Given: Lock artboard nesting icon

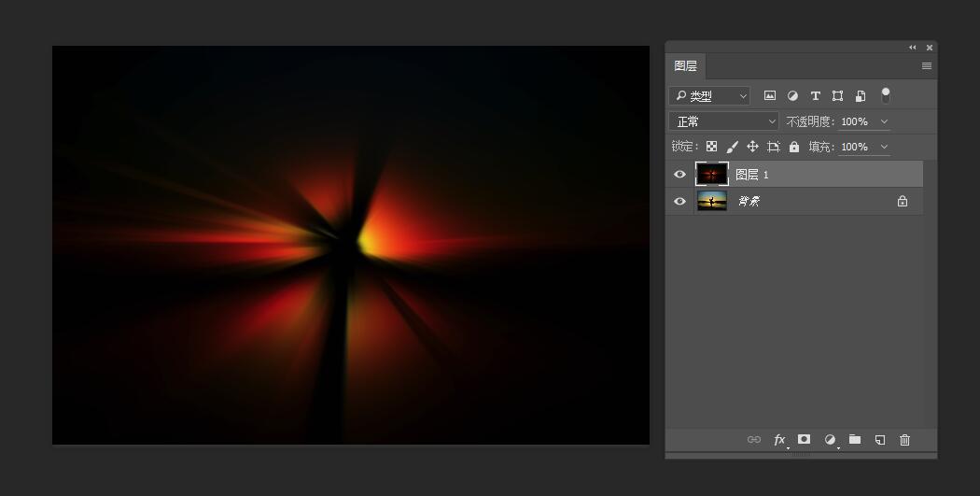Looking at the screenshot, I should 774,147.
